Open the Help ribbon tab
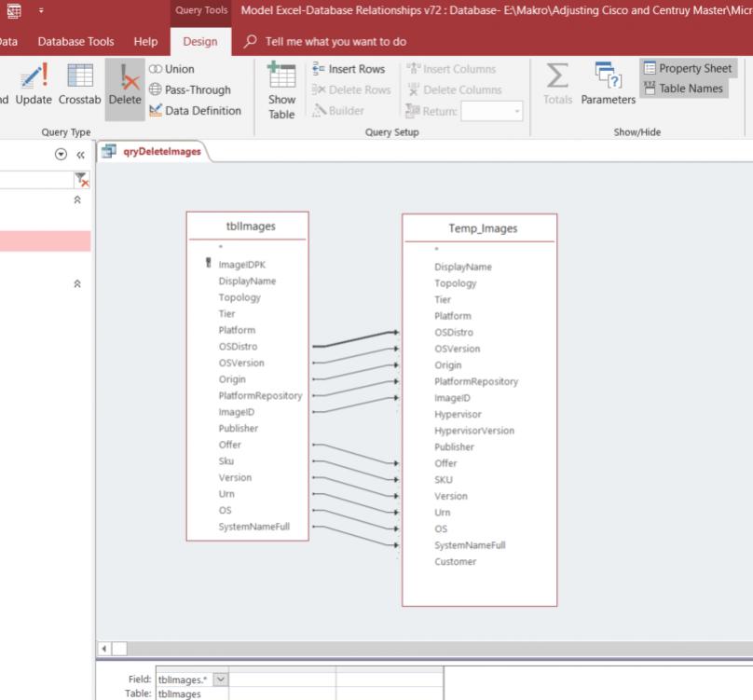This screenshot has width=753, height=700. coord(146,42)
